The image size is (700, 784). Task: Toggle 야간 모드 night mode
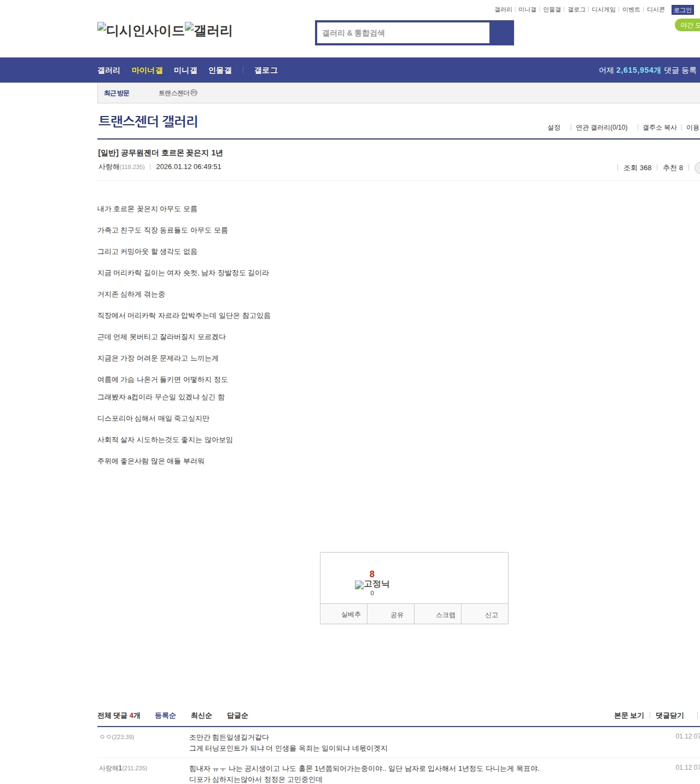(x=689, y=25)
